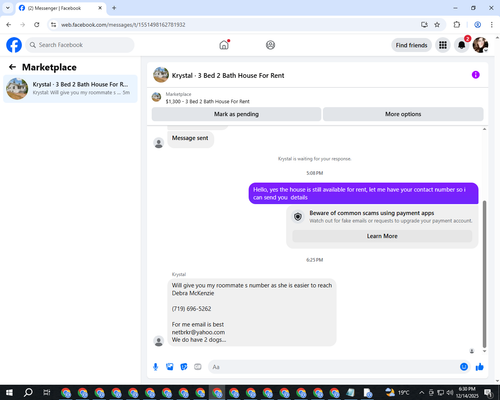Go forward in the browser
500x400 pixels.
coord(23,25)
